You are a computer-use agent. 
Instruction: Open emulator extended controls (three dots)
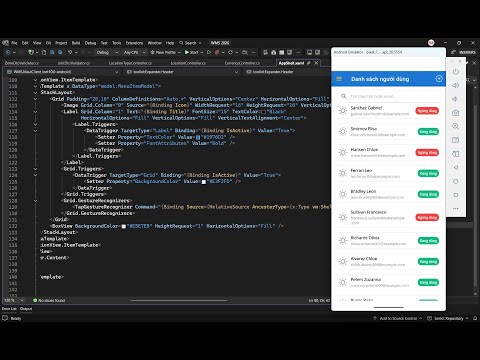pos(455,208)
